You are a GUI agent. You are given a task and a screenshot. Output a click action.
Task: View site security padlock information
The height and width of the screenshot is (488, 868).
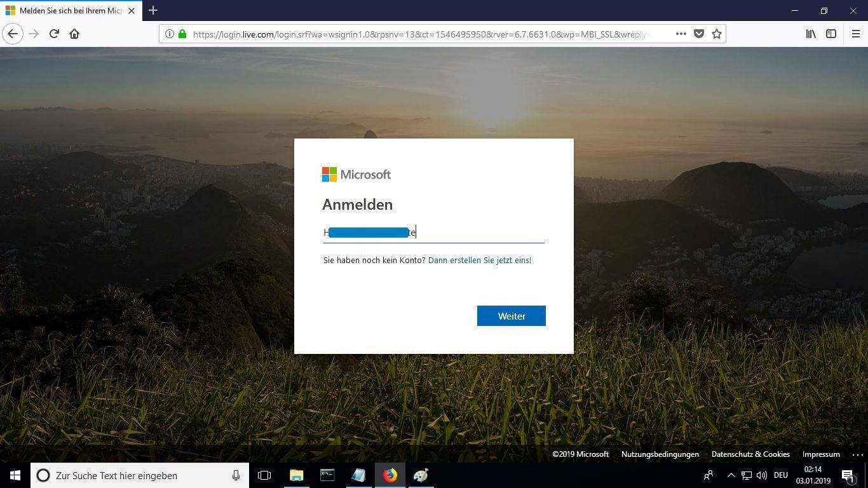182,34
